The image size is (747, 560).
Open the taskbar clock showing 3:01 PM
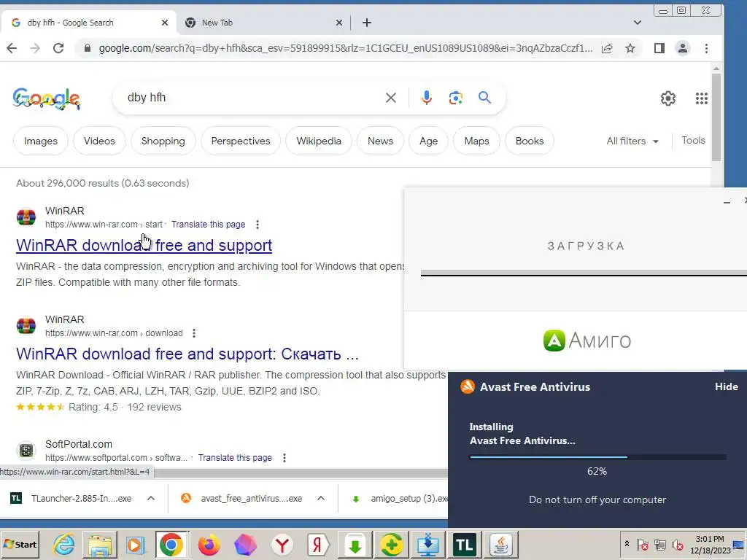[710, 544]
